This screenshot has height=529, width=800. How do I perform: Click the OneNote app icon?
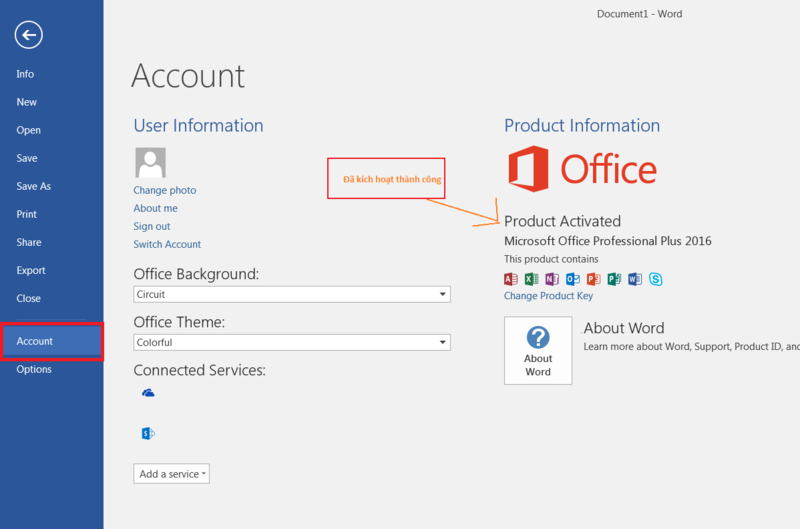[552, 279]
